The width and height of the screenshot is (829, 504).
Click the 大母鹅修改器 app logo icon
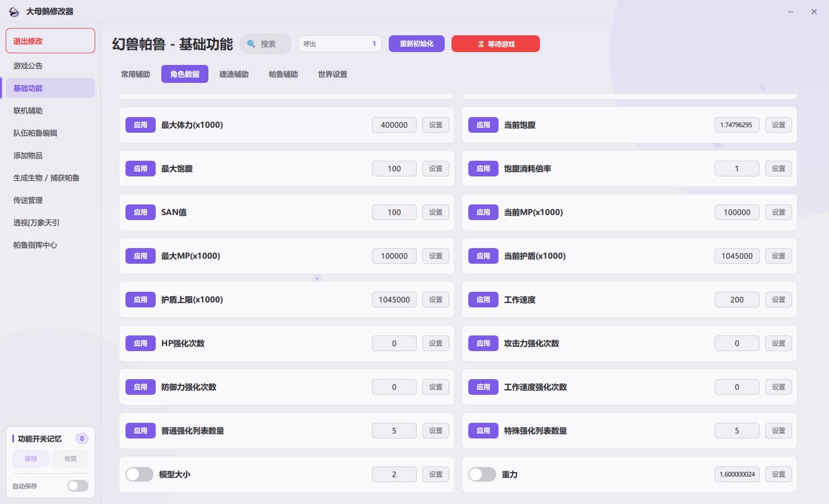[x=14, y=12]
